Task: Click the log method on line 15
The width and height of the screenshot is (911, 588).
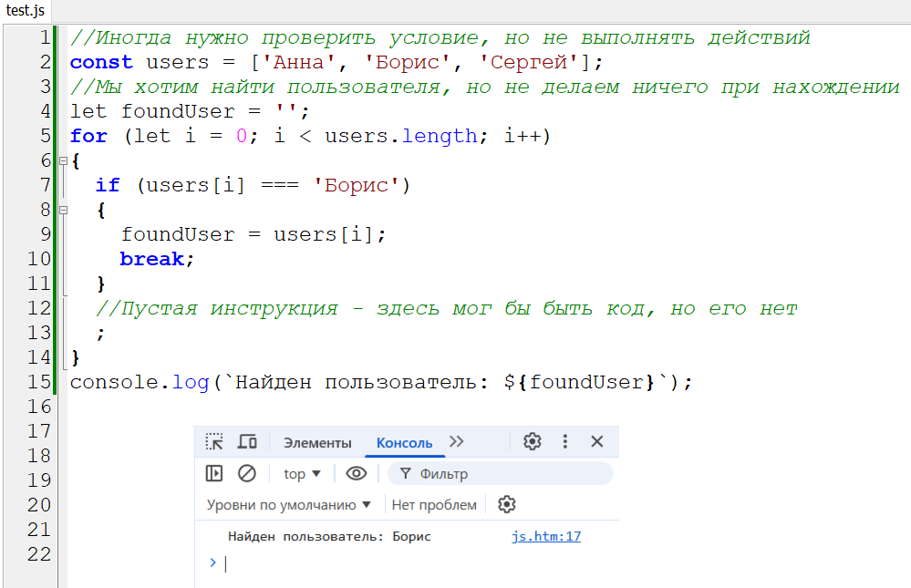Action: click(x=191, y=382)
